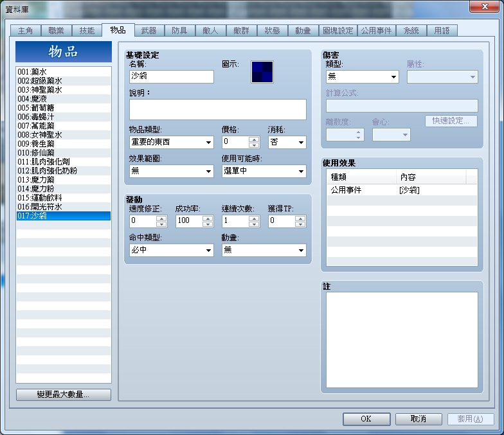
Task: Open the 武器 tab
Action: coord(149,31)
